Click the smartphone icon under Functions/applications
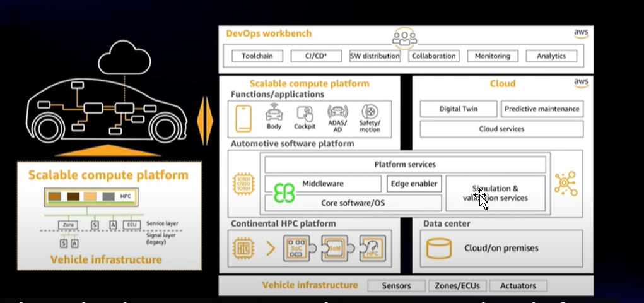This screenshot has height=303, width=644. click(x=243, y=118)
